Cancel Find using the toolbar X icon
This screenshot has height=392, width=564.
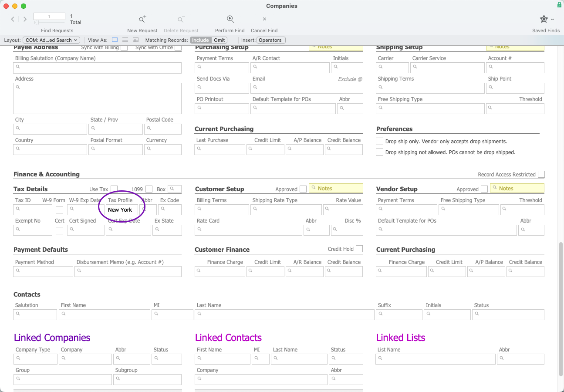(x=264, y=19)
